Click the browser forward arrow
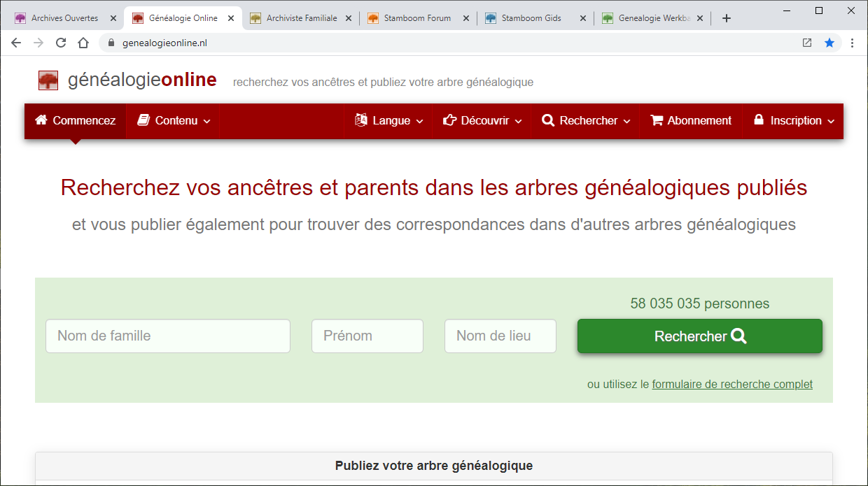 [x=38, y=43]
